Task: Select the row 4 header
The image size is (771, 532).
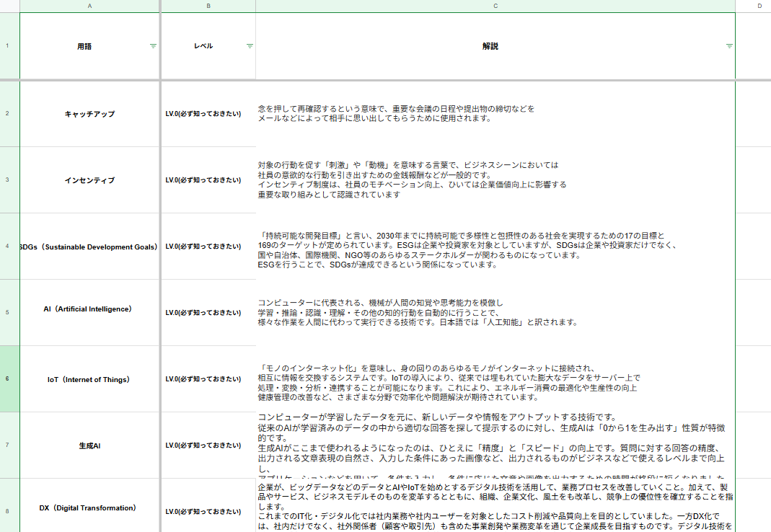Action: click(7, 247)
